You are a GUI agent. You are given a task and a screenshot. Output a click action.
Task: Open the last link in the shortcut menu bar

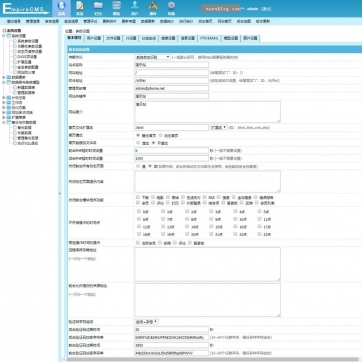point(263,21)
